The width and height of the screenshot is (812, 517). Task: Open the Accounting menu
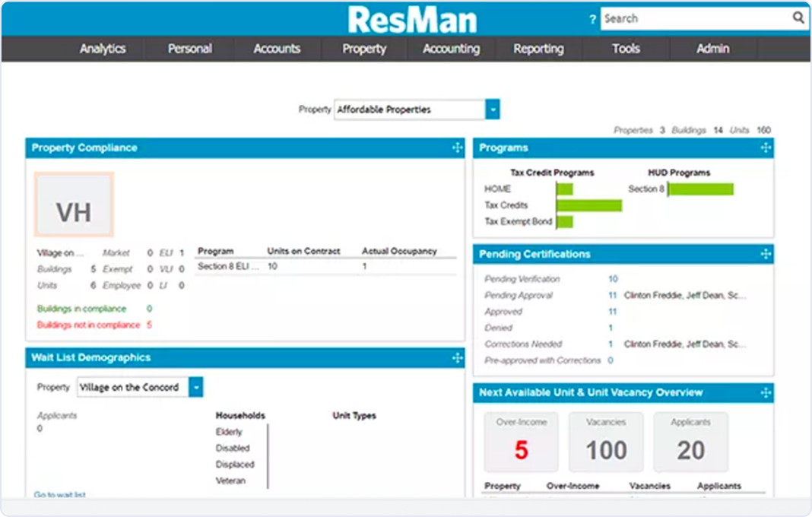pyautogui.click(x=451, y=49)
